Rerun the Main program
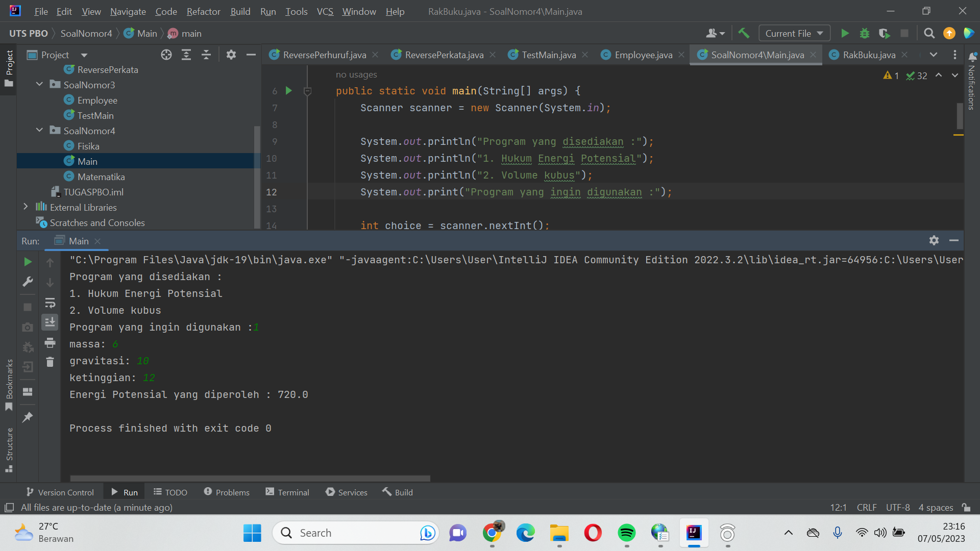Viewport: 980px width, 551px height. pyautogui.click(x=28, y=262)
